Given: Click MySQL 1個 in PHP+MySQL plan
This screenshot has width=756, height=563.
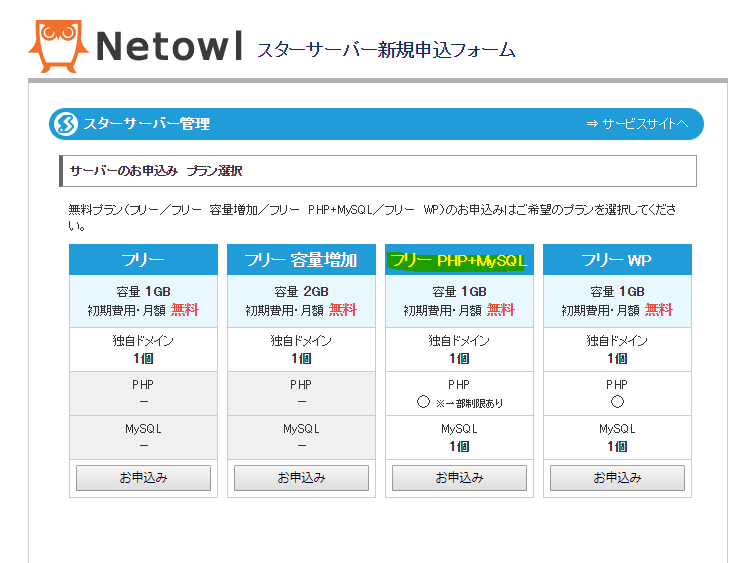Looking at the screenshot, I should pyautogui.click(x=459, y=437).
